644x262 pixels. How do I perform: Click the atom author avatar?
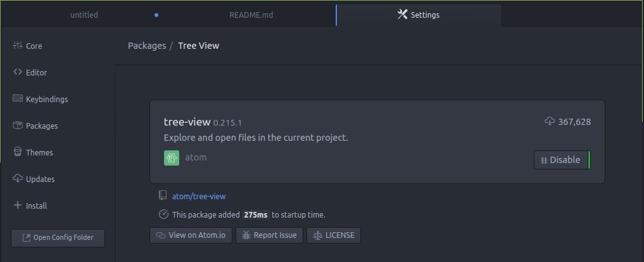pos(172,158)
